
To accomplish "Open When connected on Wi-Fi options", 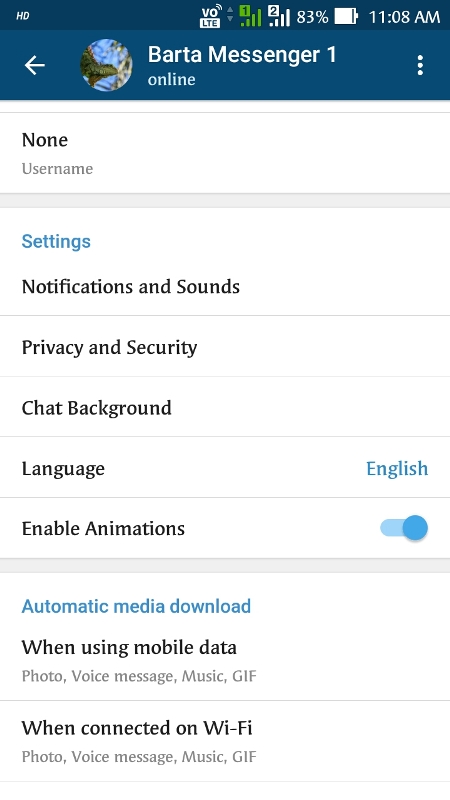I will coord(225,741).
